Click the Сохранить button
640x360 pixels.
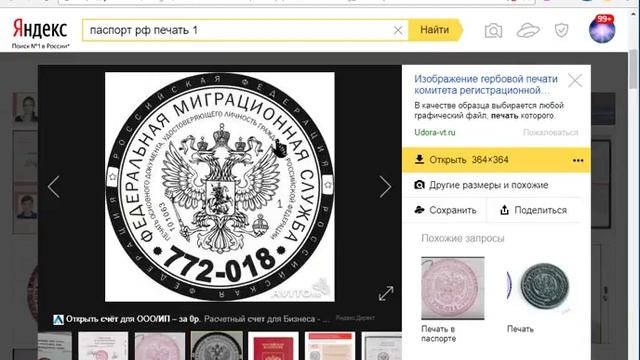(x=445, y=210)
